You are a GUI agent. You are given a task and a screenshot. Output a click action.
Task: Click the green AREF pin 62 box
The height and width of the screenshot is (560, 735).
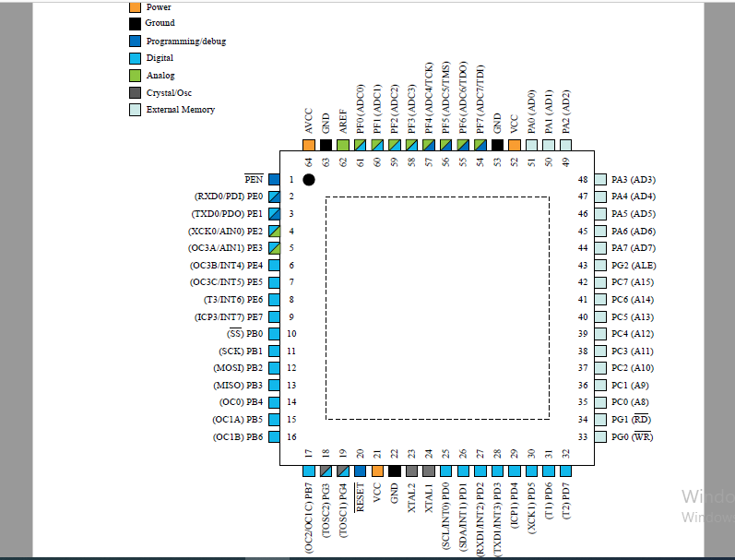tap(343, 145)
